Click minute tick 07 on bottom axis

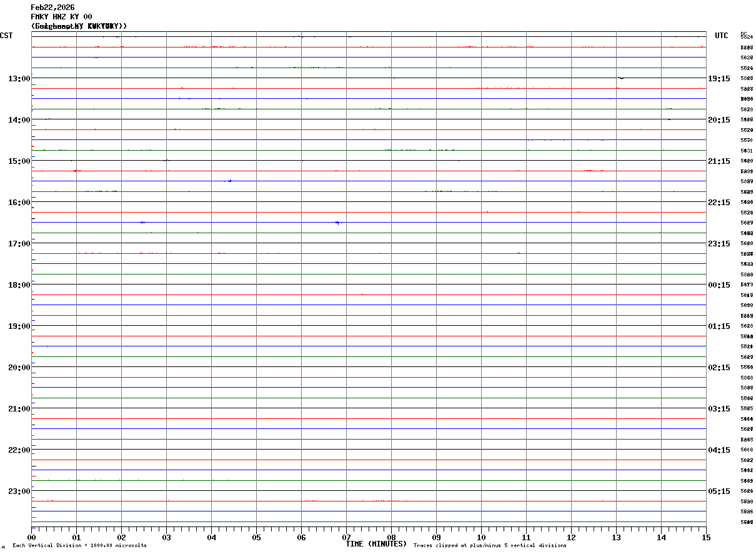[x=346, y=537]
